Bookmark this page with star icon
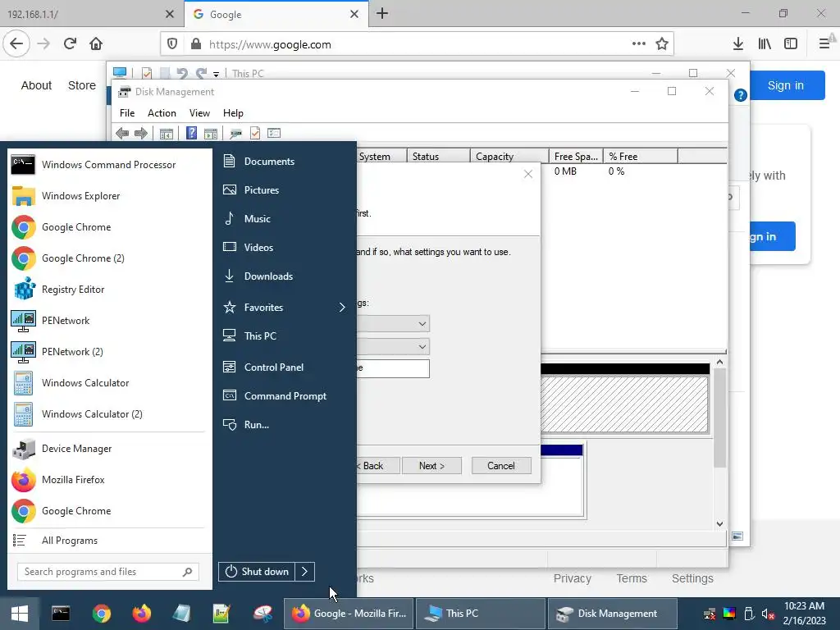840x630 pixels. pyautogui.click(x=662, y=44)
